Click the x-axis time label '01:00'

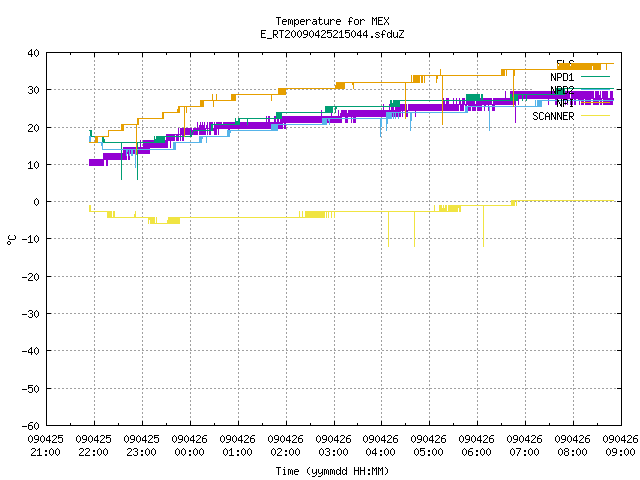click(x=237, y=452)
